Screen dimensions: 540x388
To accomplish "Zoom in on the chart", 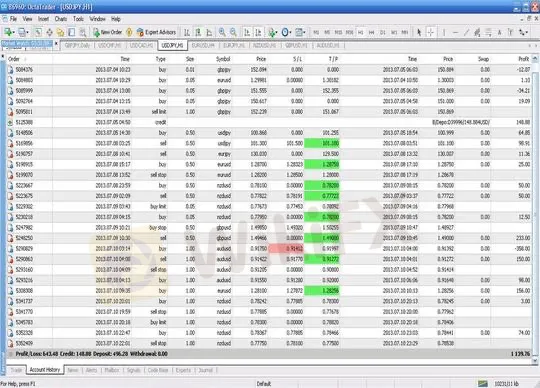I will (222, 32).
